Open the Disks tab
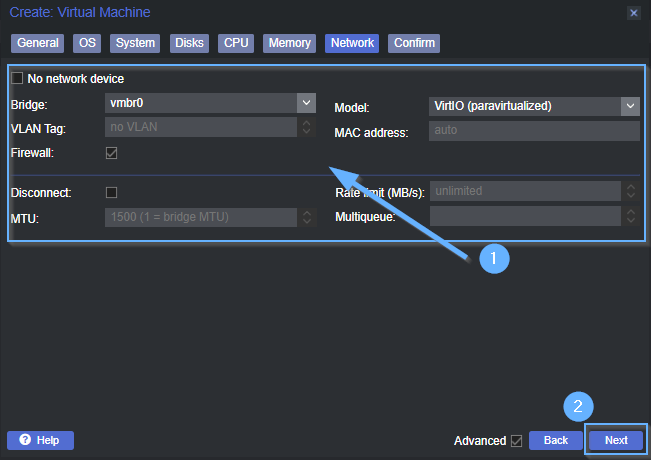The image size is (651, 460). pos(188,43)
